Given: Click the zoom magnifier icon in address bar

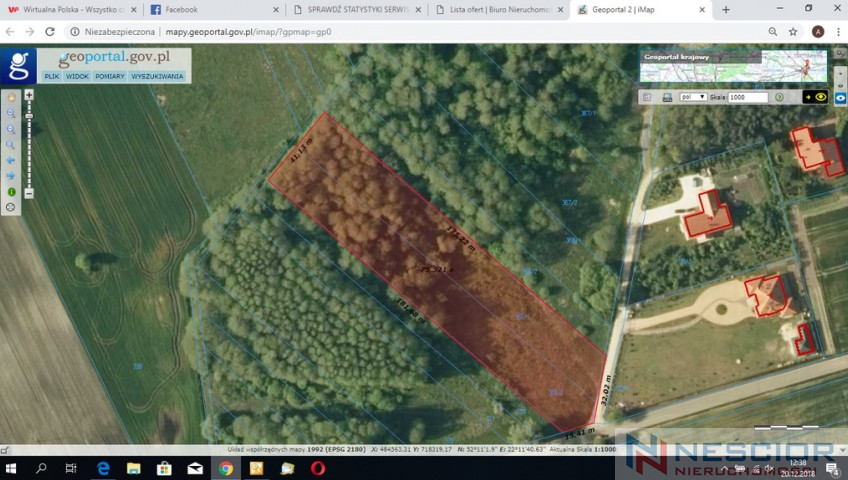Looking at the screenshot, I should pos(773,32).
